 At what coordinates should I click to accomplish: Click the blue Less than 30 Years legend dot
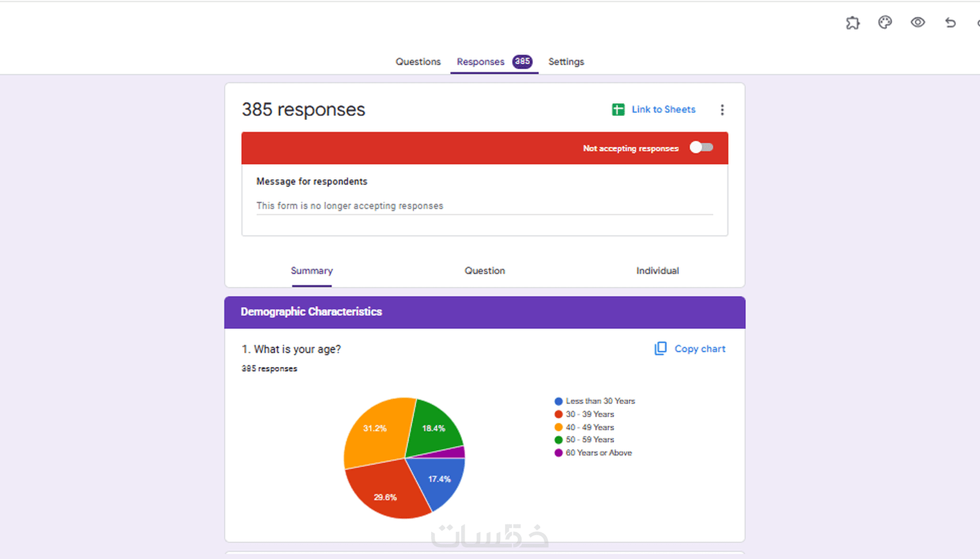pos(559,401)
